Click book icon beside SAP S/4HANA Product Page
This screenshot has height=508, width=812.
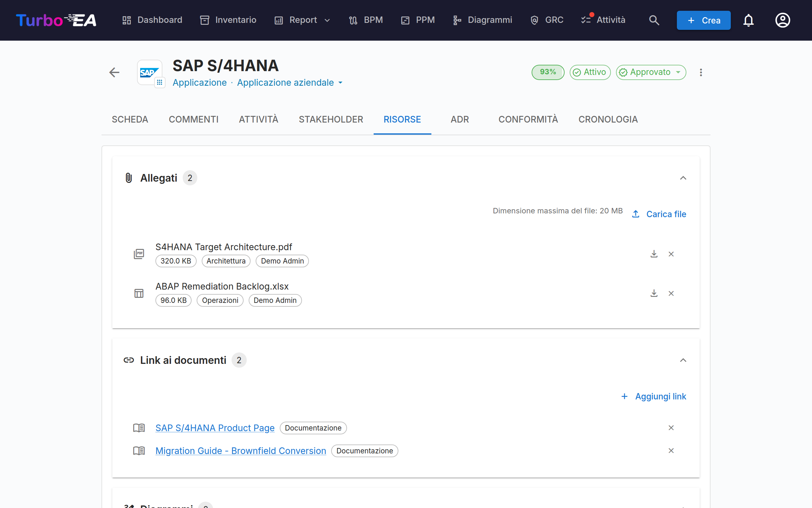[139, 428]
